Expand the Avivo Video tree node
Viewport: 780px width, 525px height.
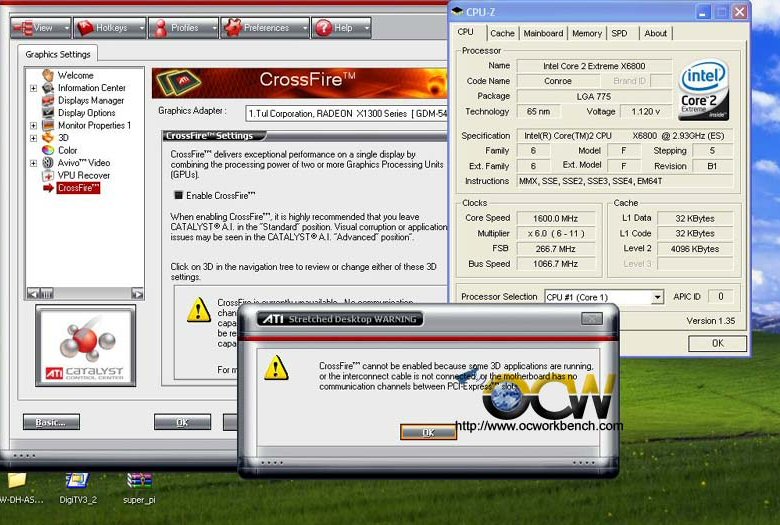point(33,163)
